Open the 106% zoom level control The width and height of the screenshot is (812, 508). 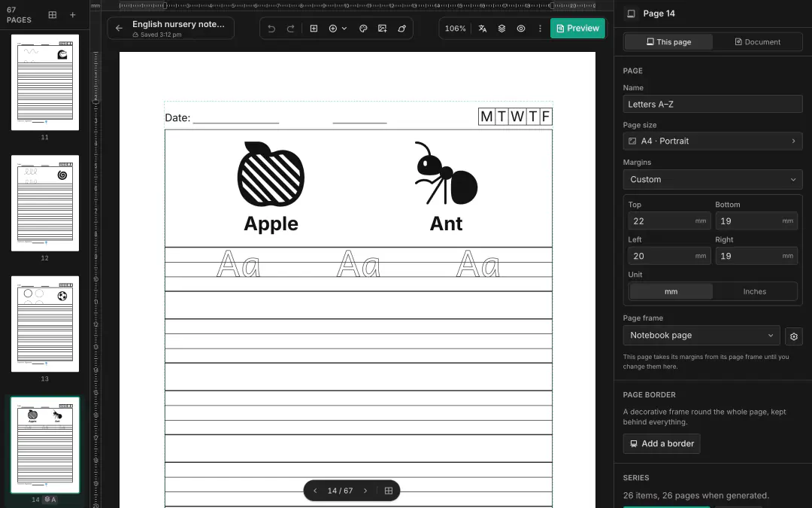tap(455, 29)
